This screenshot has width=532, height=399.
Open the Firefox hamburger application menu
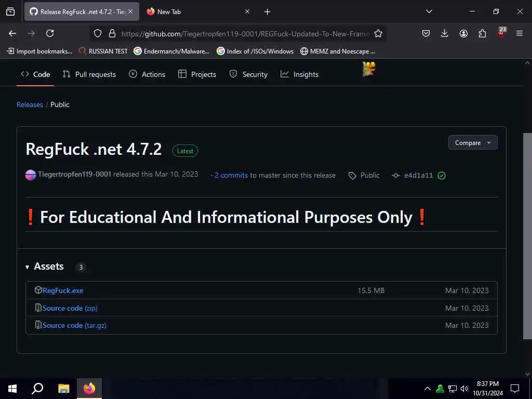coord(520,33)
